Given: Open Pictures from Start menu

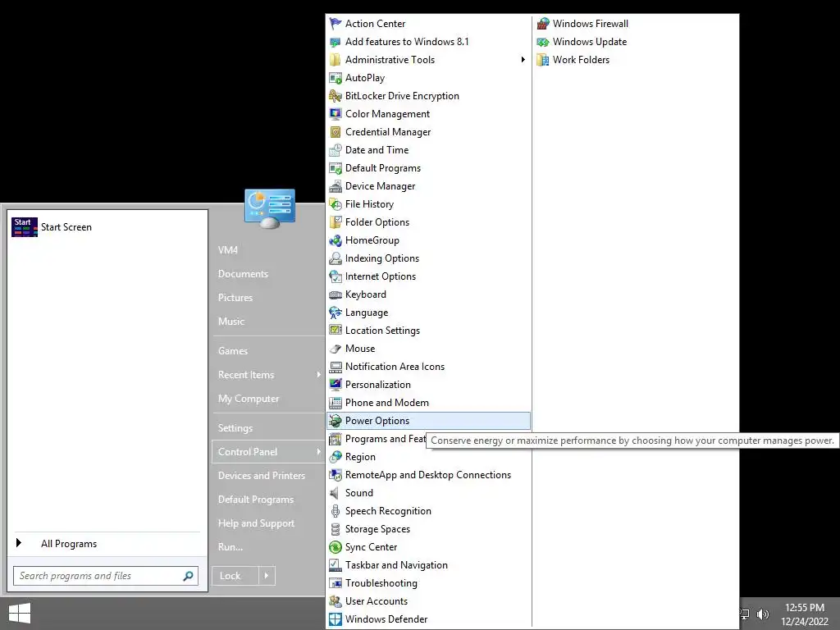Looking at the screenshot, I should click(x=235, y=297).
